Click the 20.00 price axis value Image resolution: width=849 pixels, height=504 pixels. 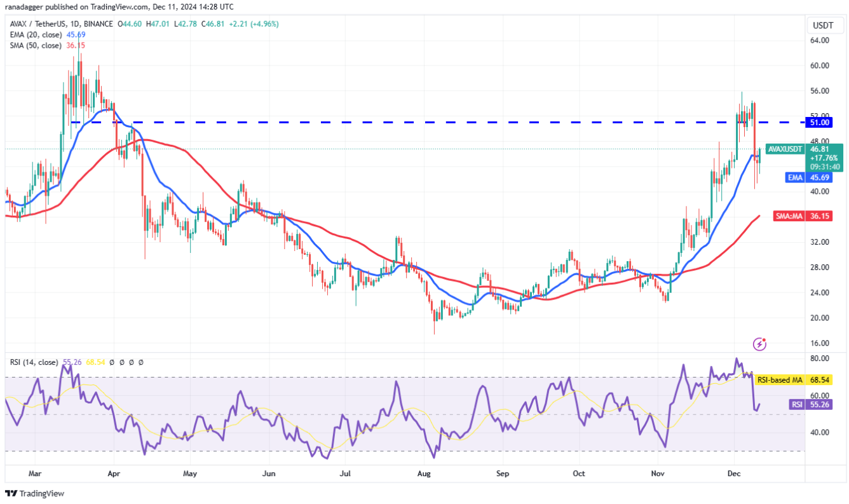(820, 318)
